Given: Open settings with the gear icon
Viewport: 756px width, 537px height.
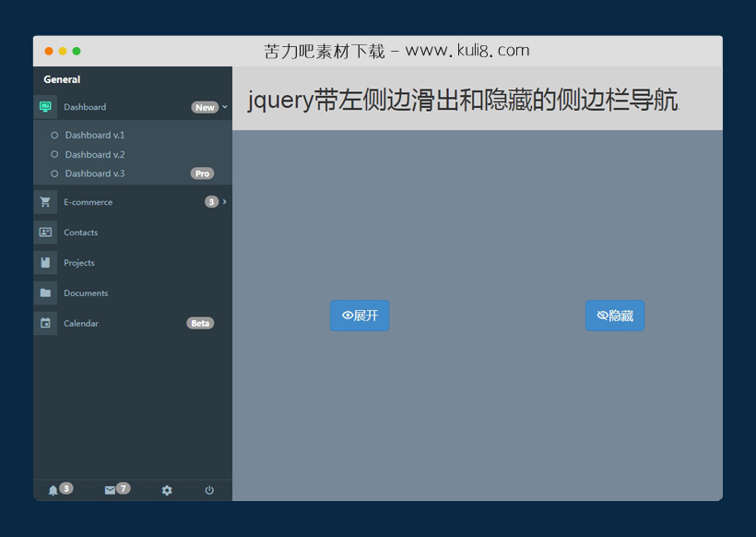Looking at the screenshot, I should tap(166, 490).
